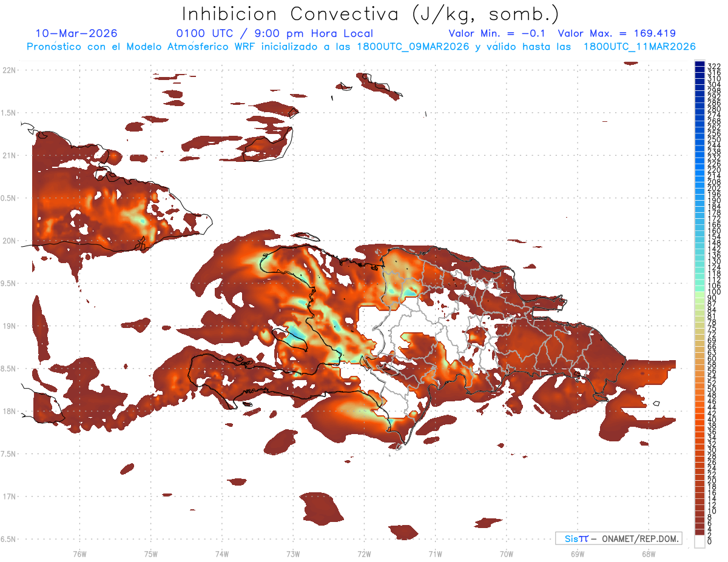Viewport: 728px width, 562px height.
Task: Click the '73W' longitude label
Action: click(293, 554)
